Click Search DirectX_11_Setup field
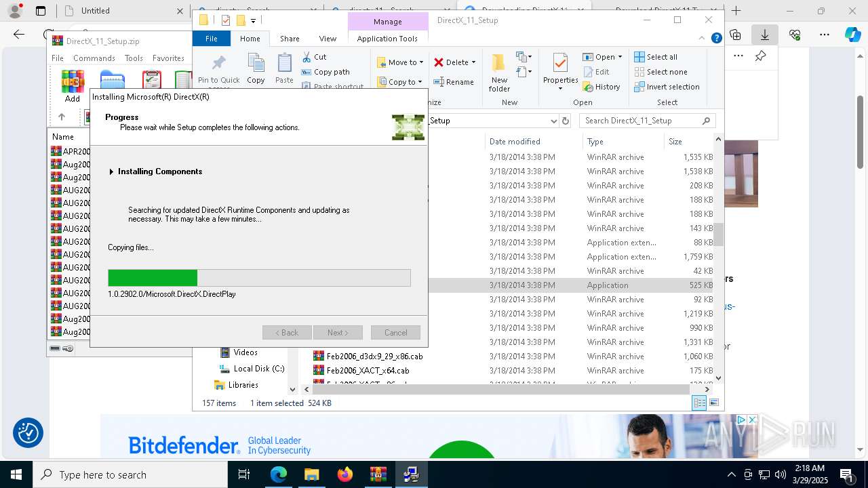The image size is (868, 488). pyautogui.click(x=648, y=121)
